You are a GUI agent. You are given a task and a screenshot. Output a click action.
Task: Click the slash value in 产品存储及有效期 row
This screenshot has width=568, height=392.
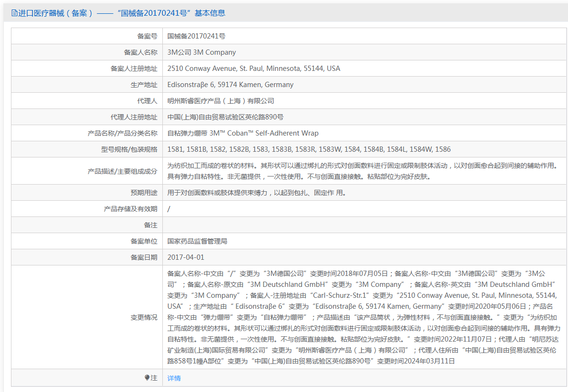(x=169, y=209)
